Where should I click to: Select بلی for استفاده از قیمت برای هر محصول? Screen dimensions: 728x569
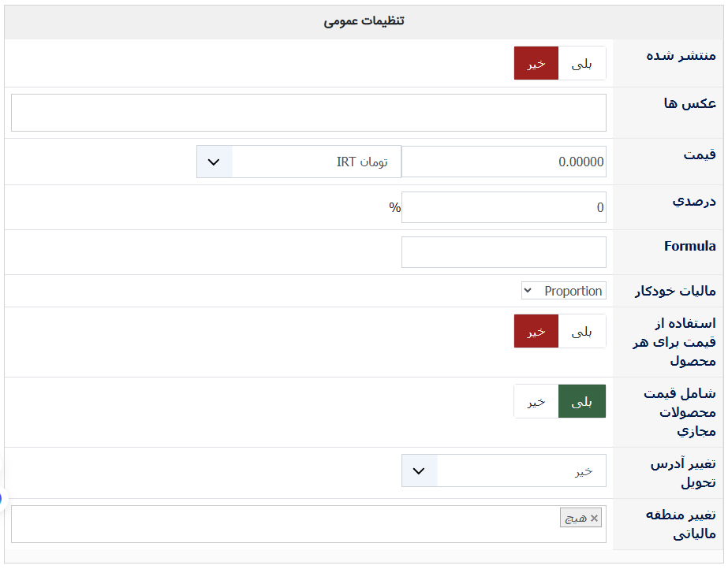coord(583,331)
